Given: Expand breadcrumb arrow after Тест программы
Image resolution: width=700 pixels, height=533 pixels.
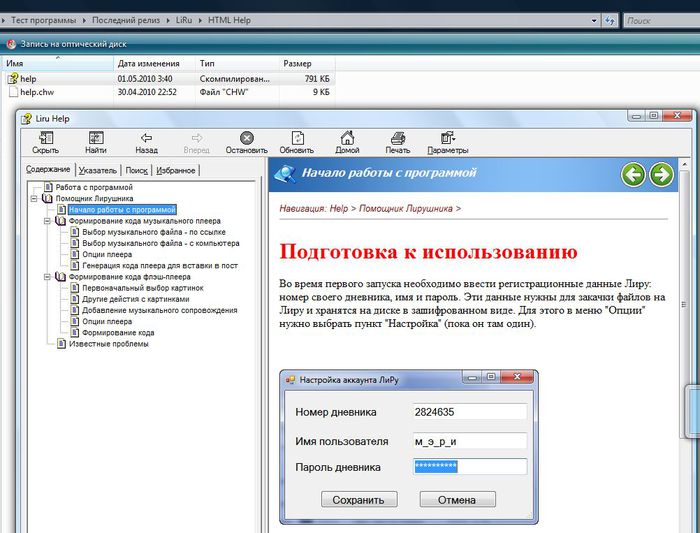Looking at the screenshot, I should (84, 21).
